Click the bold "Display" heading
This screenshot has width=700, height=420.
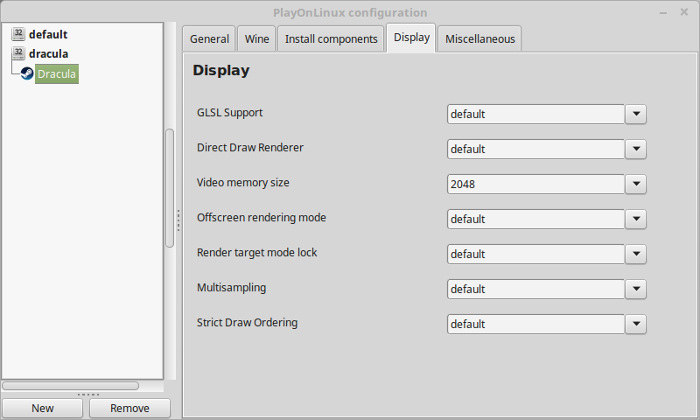point(221,70)
